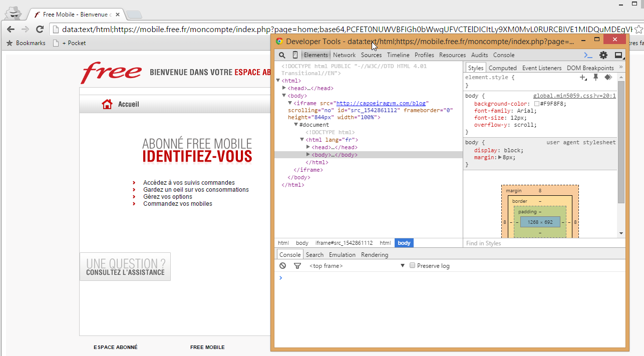This screenshot has height=356, width=644.
Task: Click the Bookmarks star icon
Action: 10,43
